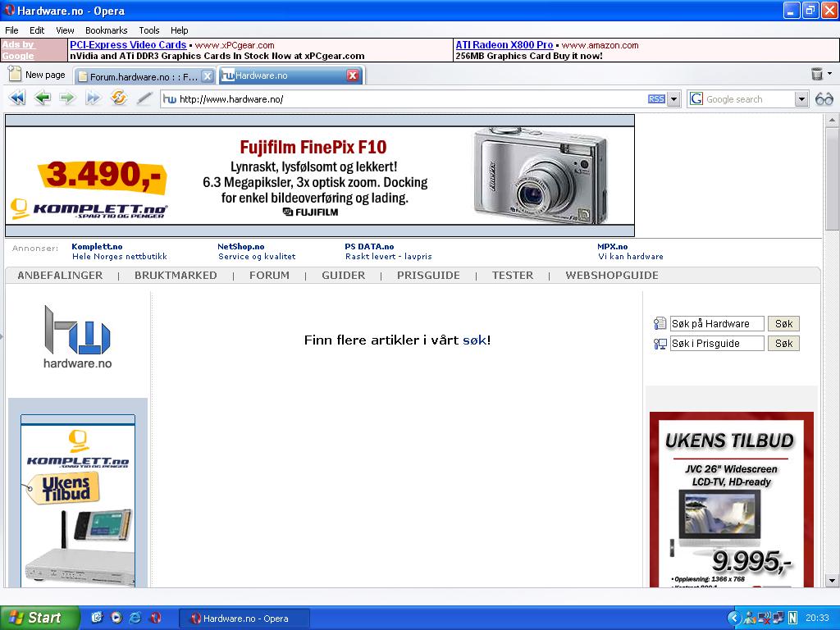Expand hidden system tray icons
This screenshot has width=840, height=630.
point(734,618)
